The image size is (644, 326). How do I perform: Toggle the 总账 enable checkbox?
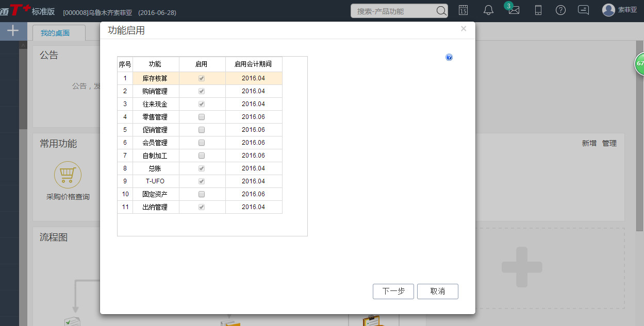202,168
